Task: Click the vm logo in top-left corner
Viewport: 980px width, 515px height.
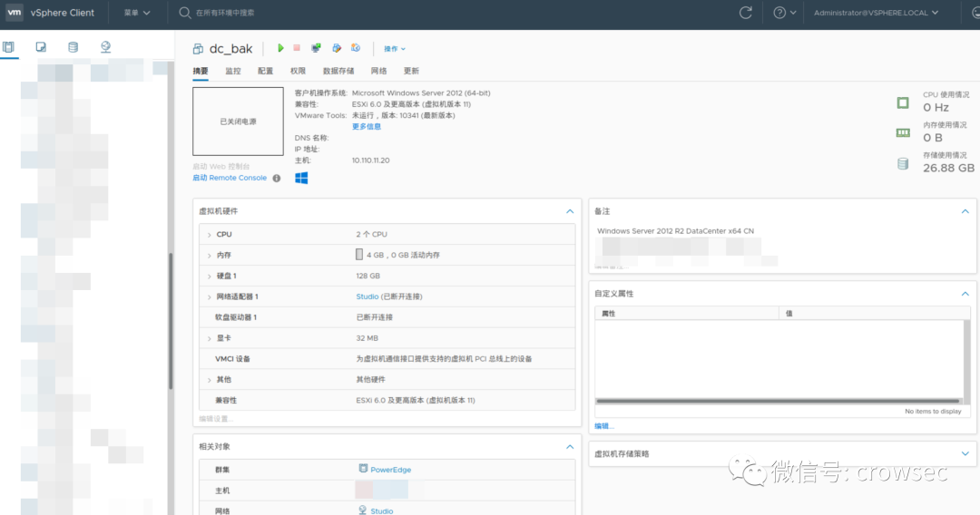Action: [14, 12]
